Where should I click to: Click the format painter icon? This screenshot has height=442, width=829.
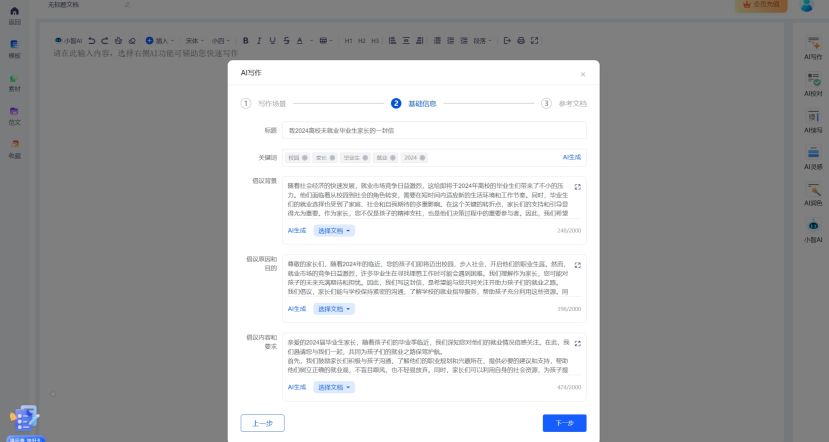click(118, 41)
